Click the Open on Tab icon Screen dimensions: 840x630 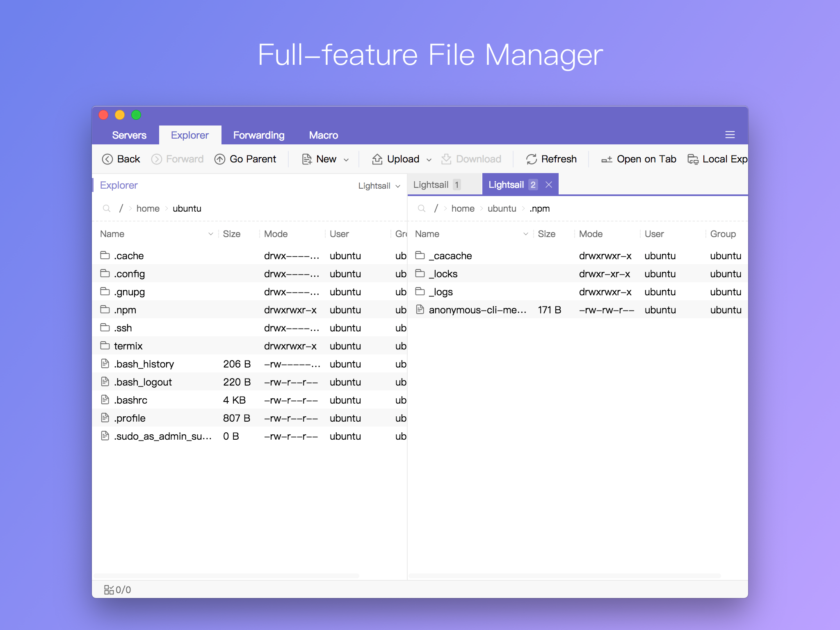(x=607, y=159)
